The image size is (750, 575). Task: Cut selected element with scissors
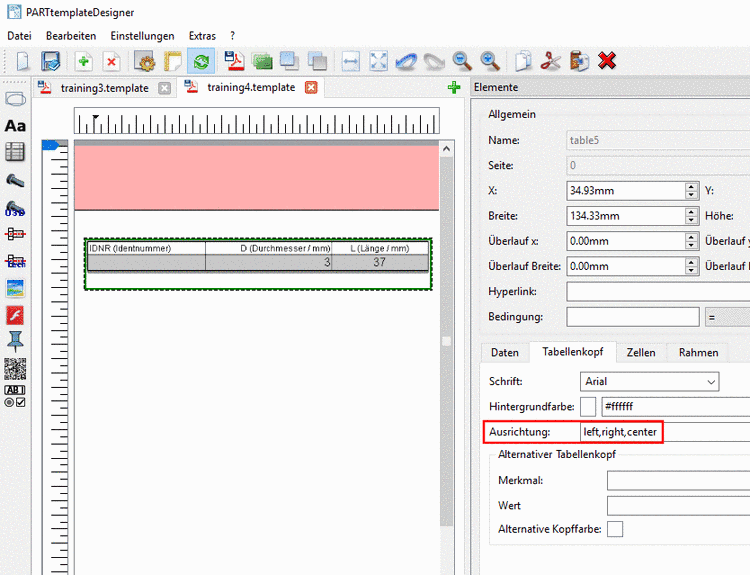(x=551, y=61)
